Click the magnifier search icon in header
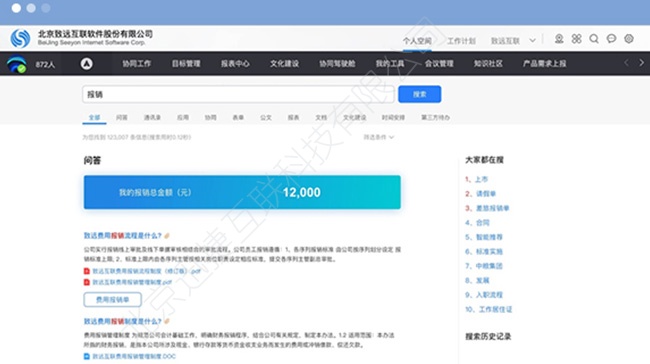 click(x=594, y=39)
